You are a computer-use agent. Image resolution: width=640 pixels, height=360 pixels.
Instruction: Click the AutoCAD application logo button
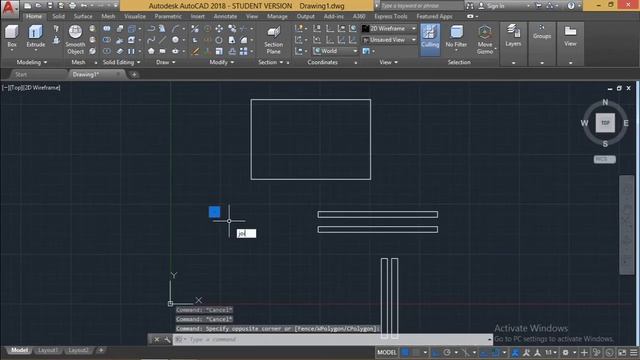[x=9, y=8]
